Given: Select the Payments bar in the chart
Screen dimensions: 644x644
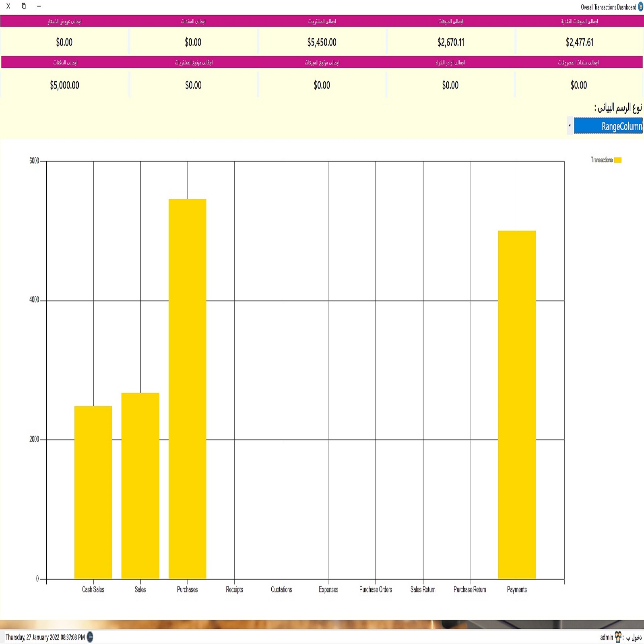Looking at the screenshot, I should (517, 405).
